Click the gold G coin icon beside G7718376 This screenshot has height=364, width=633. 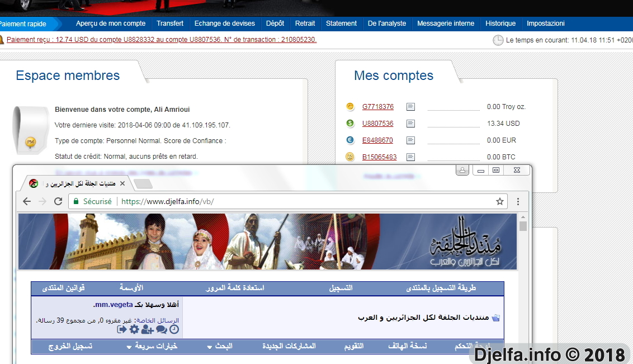coord(350,107)
